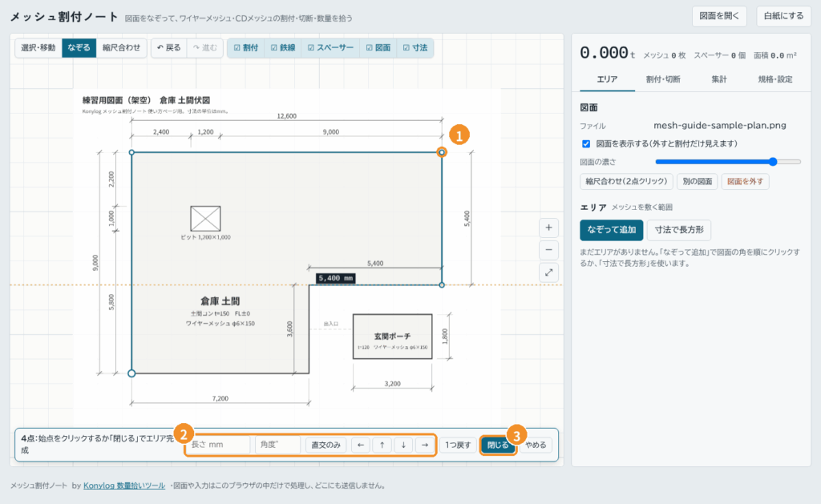Toggle the スペーサー layer visibility
Viewport: 821px width, 504px height.
click(331, 47)
